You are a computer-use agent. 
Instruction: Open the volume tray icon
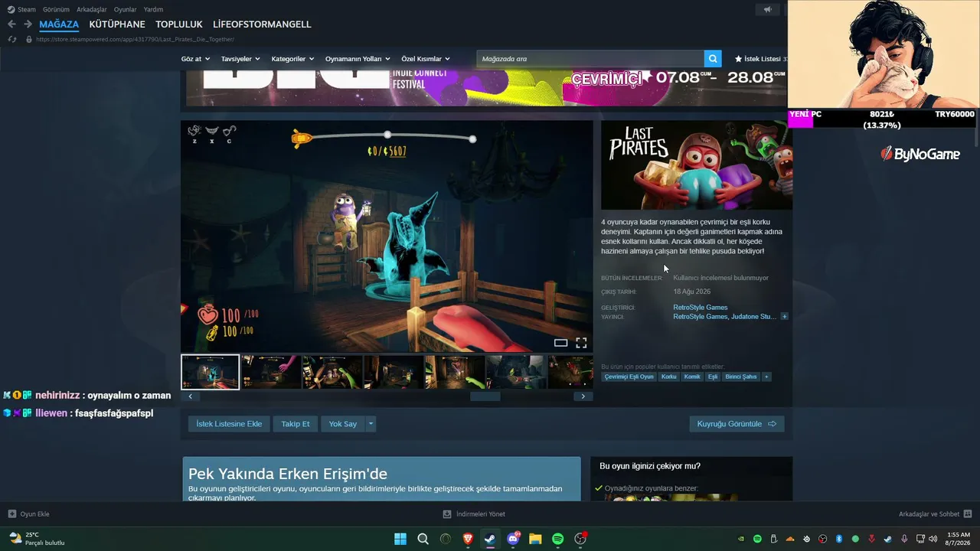point(933,539)
